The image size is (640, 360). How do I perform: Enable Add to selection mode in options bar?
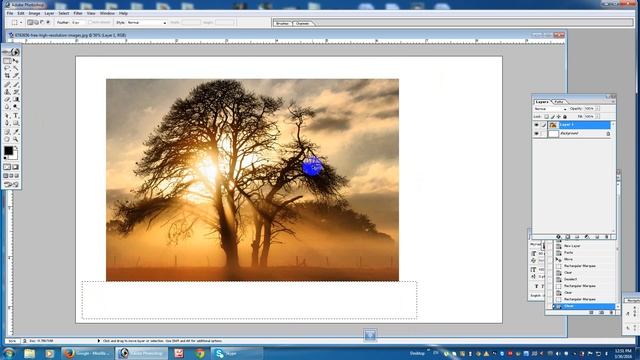pyautogui.click(x=36, y=22)
